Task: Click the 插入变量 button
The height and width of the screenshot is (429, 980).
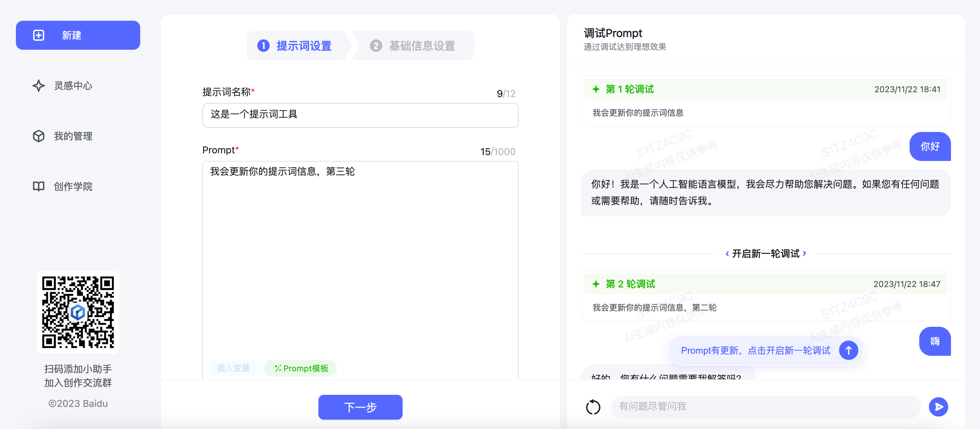Action: [233, 368]
